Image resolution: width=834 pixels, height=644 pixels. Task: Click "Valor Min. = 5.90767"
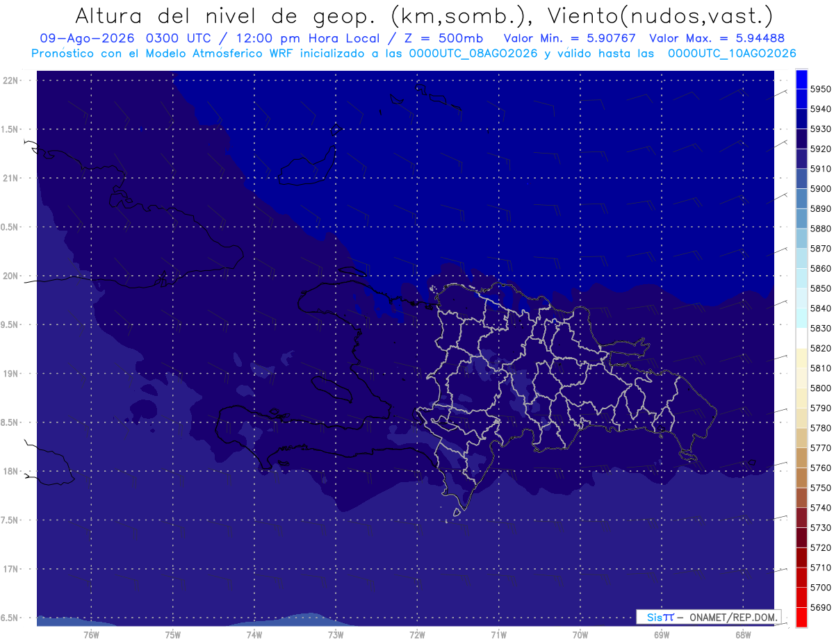click(x=571, y=38)
